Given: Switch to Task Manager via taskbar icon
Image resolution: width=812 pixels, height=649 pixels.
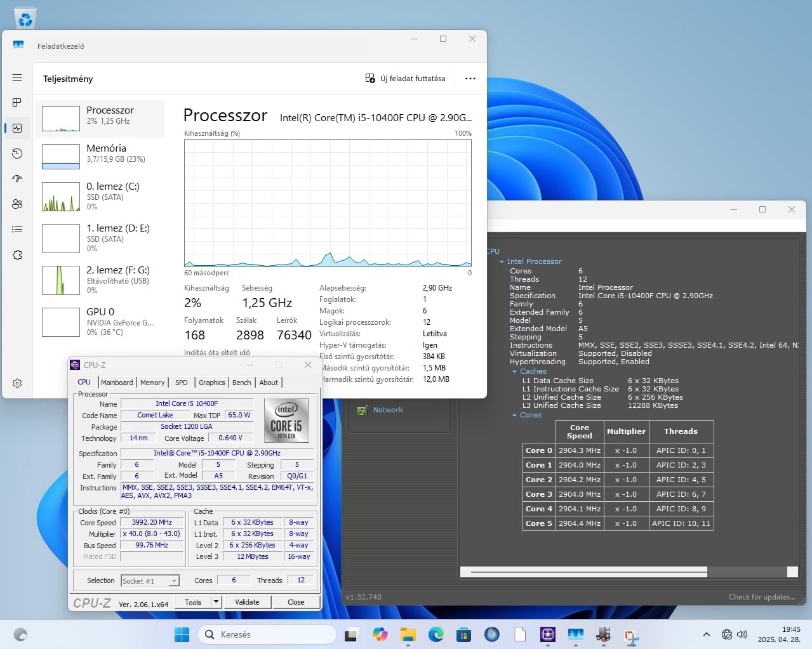Looking at the screenshot, I should coord(575,634).
